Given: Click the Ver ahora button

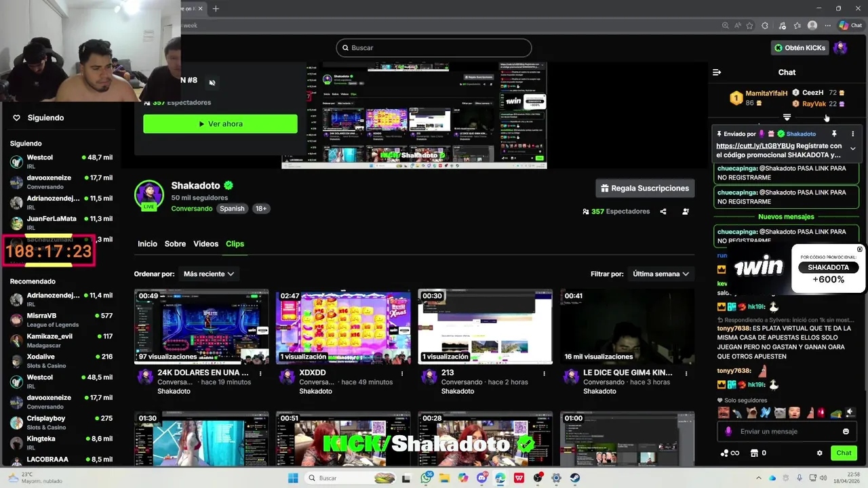Looking at the screenshot, I should coord(220,124).
